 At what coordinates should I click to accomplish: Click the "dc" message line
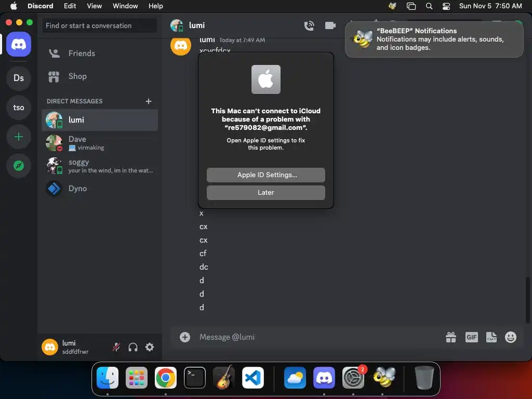pyautogui.click(x=204, y=267)
